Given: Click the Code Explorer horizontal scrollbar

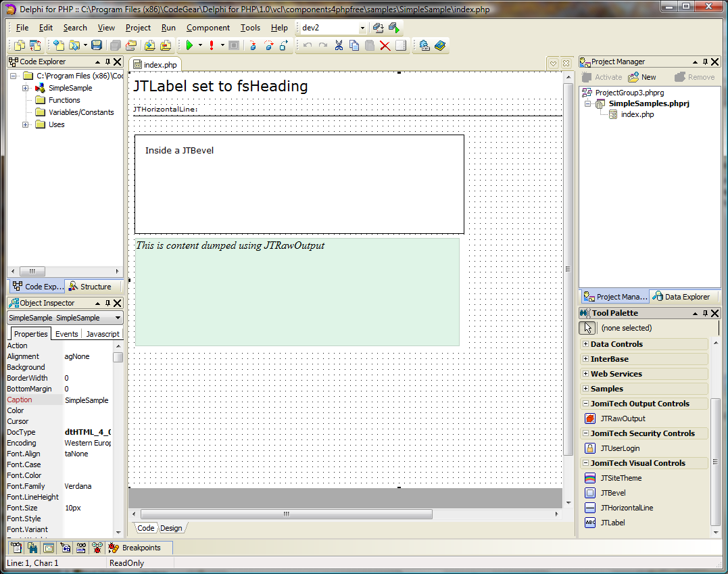Looking at the screenshot, I should [65, 271].
